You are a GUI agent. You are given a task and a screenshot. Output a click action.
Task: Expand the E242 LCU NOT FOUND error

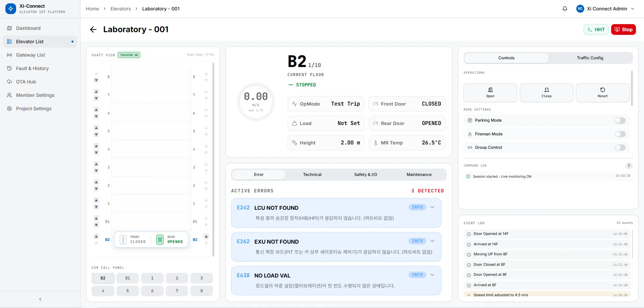(432, 207)
